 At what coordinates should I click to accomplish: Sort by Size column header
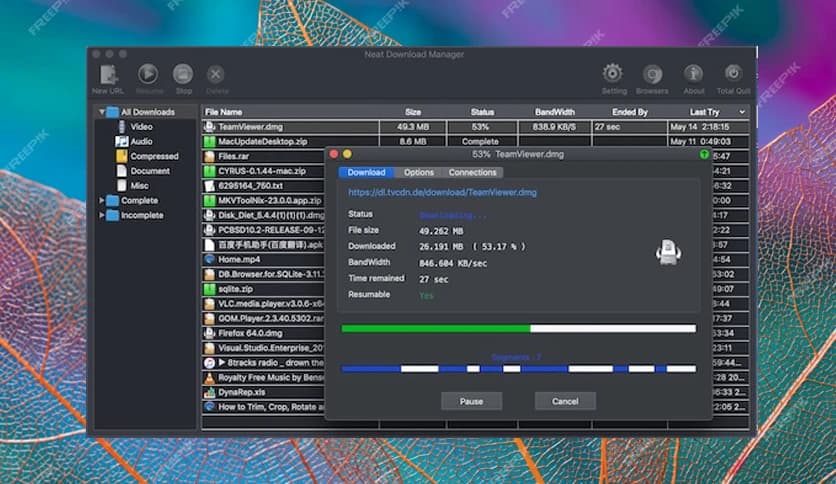(x=413, y=112)
